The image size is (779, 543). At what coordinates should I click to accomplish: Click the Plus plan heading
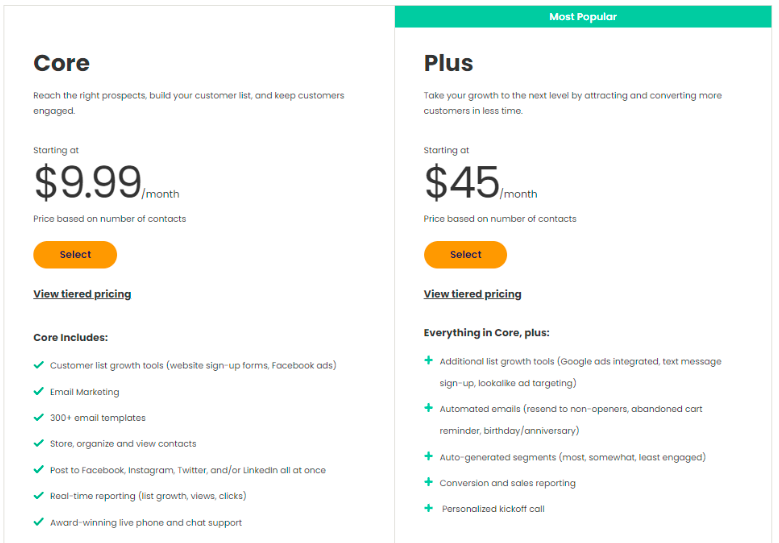[448, 63]
